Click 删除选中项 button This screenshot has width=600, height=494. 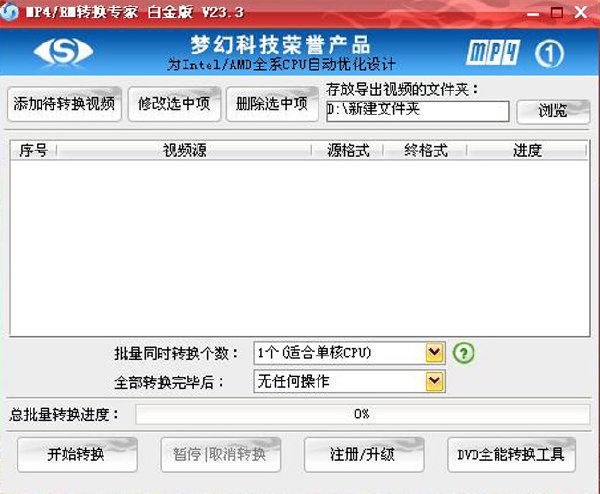click(x=272, y=104)
